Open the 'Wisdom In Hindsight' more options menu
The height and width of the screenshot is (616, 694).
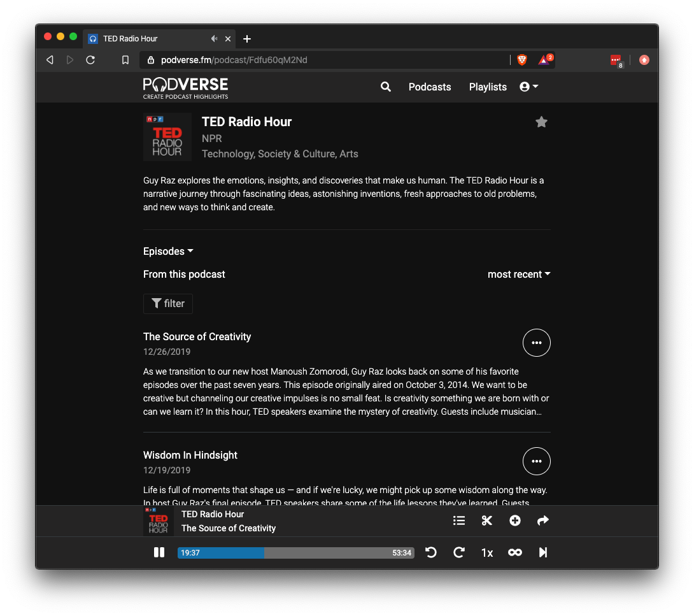(x=537, y=461)
